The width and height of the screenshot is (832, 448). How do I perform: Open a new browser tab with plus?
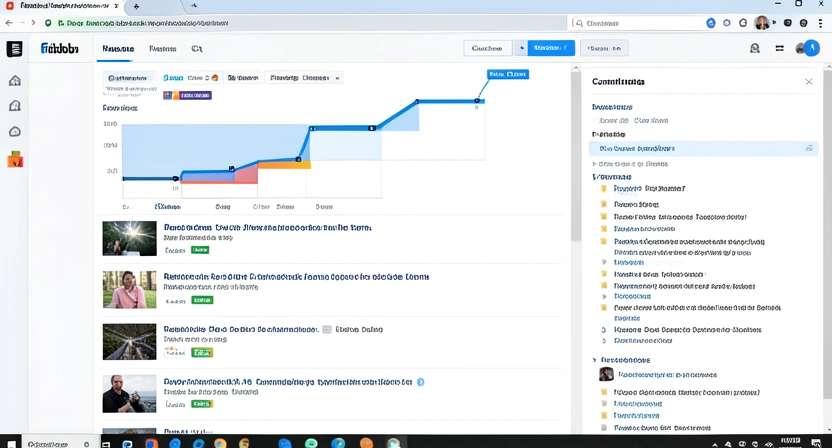coord(136,6)
